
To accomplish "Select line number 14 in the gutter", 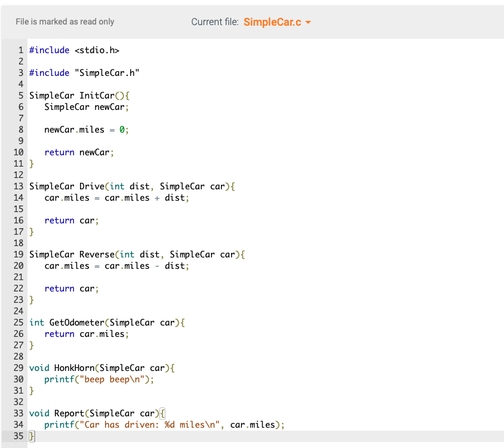I will tap(19, 197).
